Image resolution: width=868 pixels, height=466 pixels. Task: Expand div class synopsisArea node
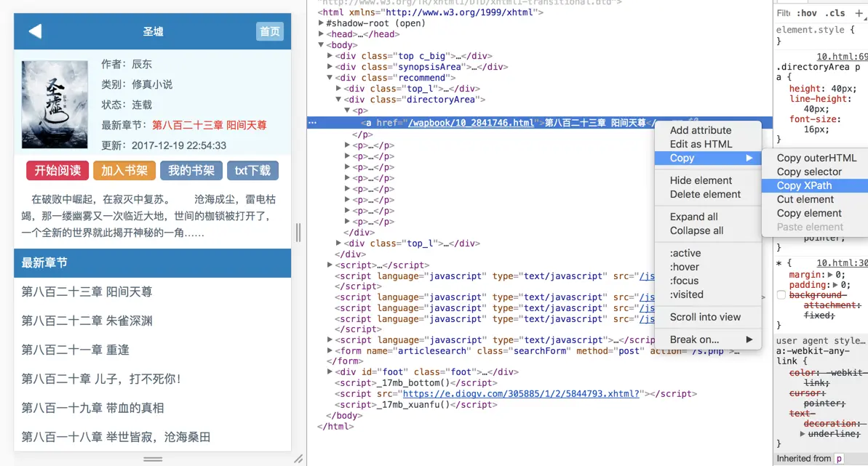(x=330, y=66)
